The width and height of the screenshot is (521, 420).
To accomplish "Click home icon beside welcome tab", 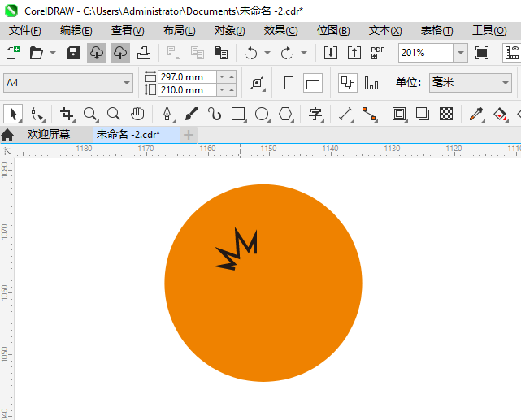I will point(7,135).
